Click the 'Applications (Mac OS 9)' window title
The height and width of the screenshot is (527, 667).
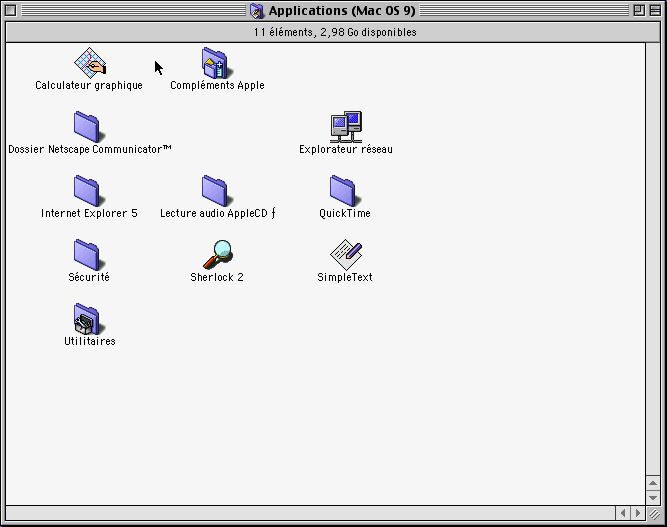[x=342, y=11]
